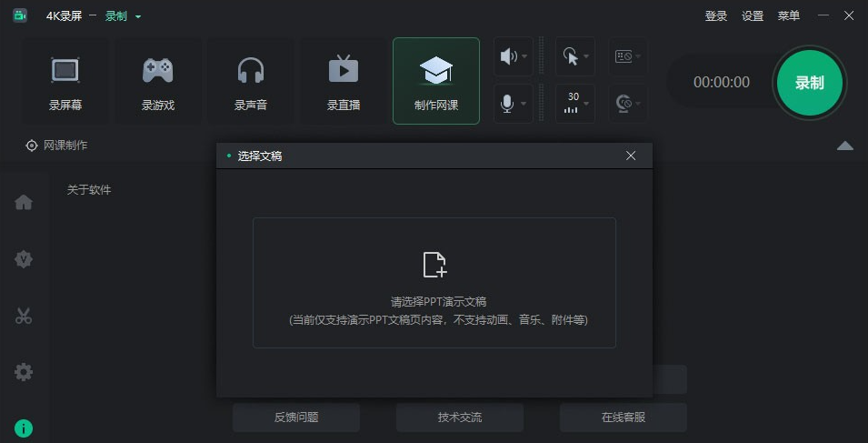Open the gear settings icon in sidebar
Screen dimensions: 868x443
(24, 372)
